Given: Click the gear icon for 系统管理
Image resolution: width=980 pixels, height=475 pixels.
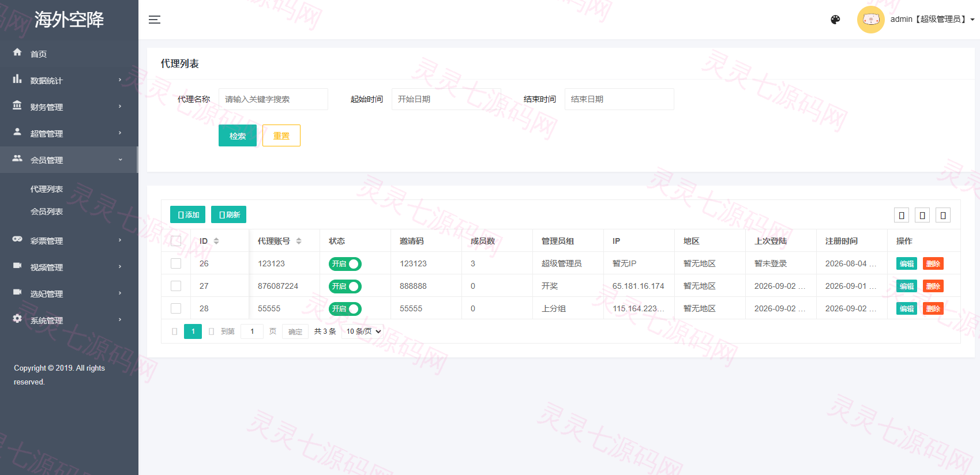Looking at the screenshot, I should pyautogui.click(x=17, y=319).
